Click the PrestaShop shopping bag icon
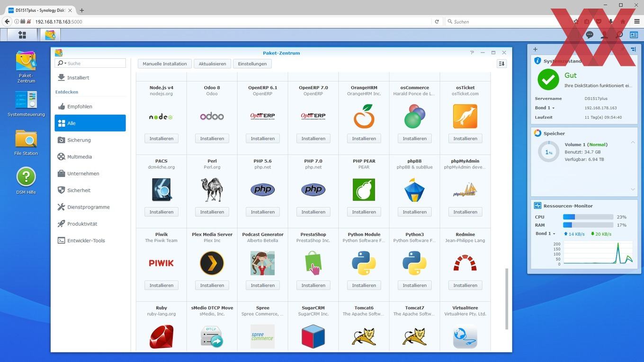This screenshot has width=644, height=362. coord(313,263)
